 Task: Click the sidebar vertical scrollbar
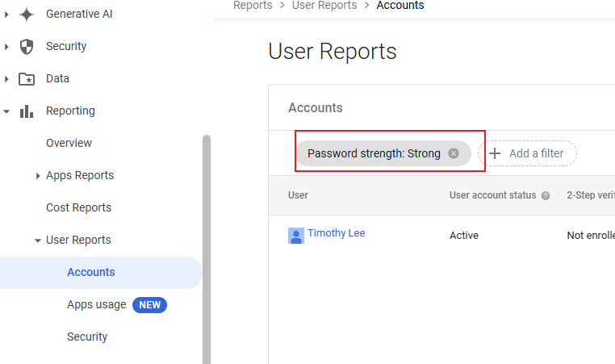pyautogui.click(x=207, y=242)
